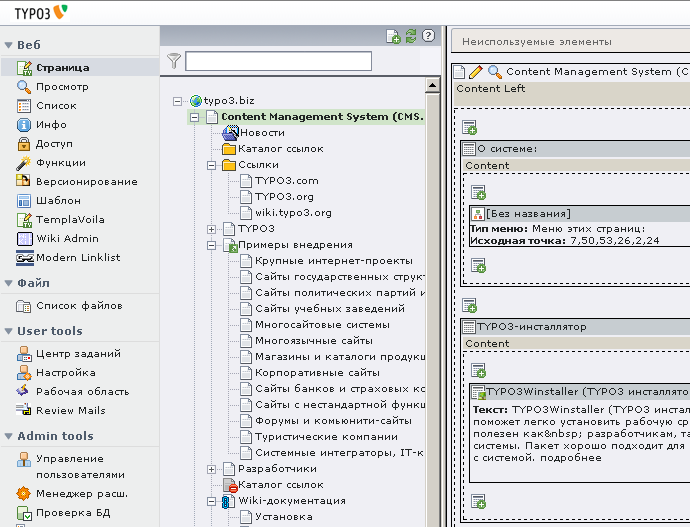Open the Неиспользуемые элементы tab
This screenshot has width=690, height=527.
click(536, 42)
